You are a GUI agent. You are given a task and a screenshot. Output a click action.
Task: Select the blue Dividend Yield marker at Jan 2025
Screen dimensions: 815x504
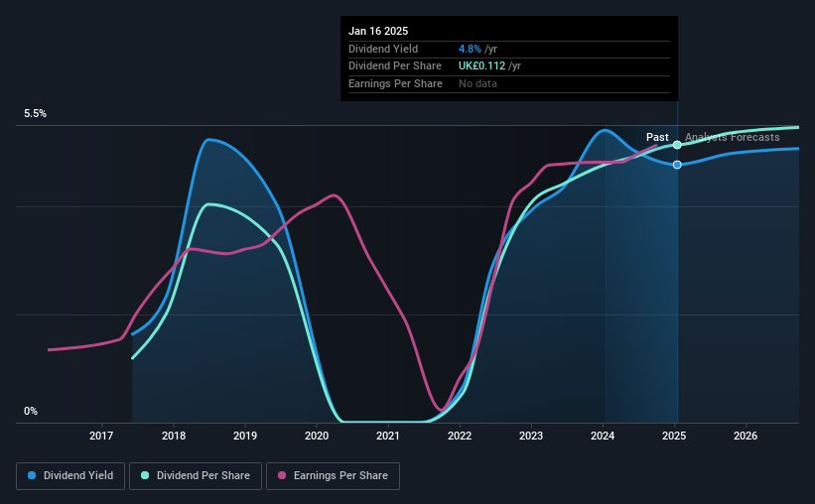tap(677, 165)
